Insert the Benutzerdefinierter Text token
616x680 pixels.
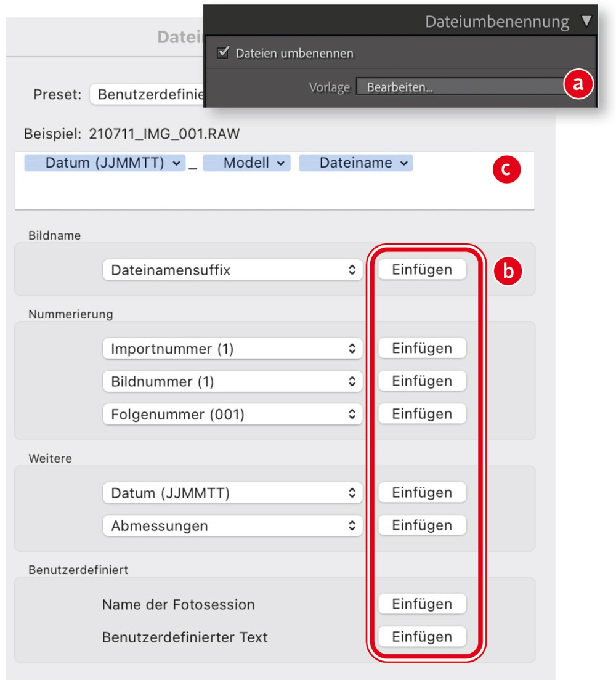point(422,637)
